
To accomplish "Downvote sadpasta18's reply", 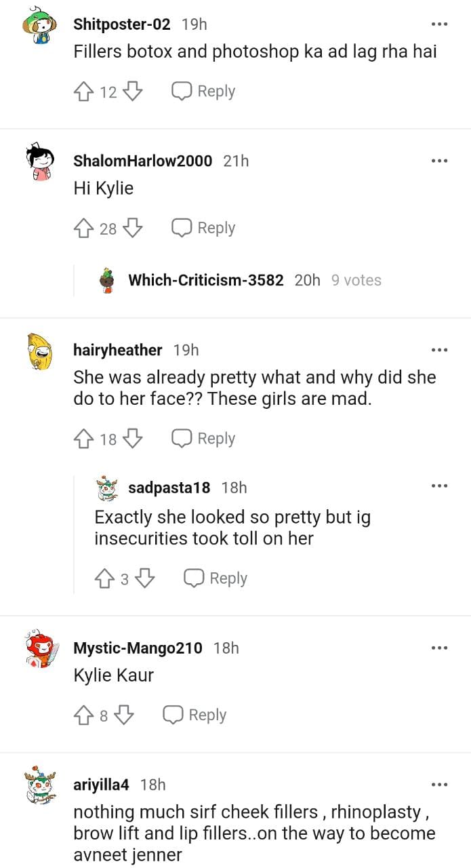I will [145, 578].
